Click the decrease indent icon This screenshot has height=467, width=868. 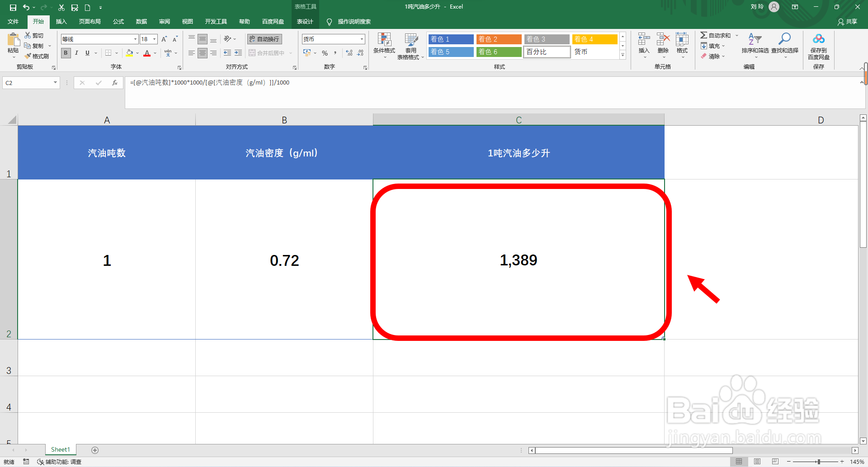[x=227, y=53]
